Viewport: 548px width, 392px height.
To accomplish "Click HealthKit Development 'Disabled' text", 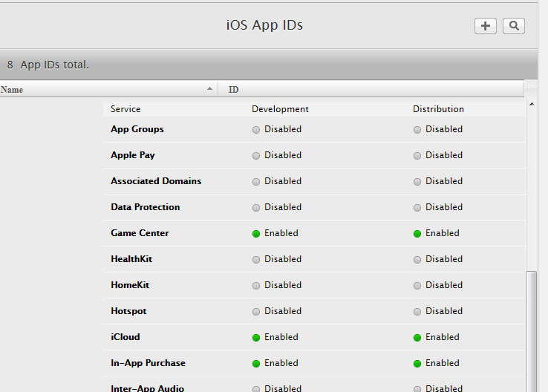I will click(283, 259).
